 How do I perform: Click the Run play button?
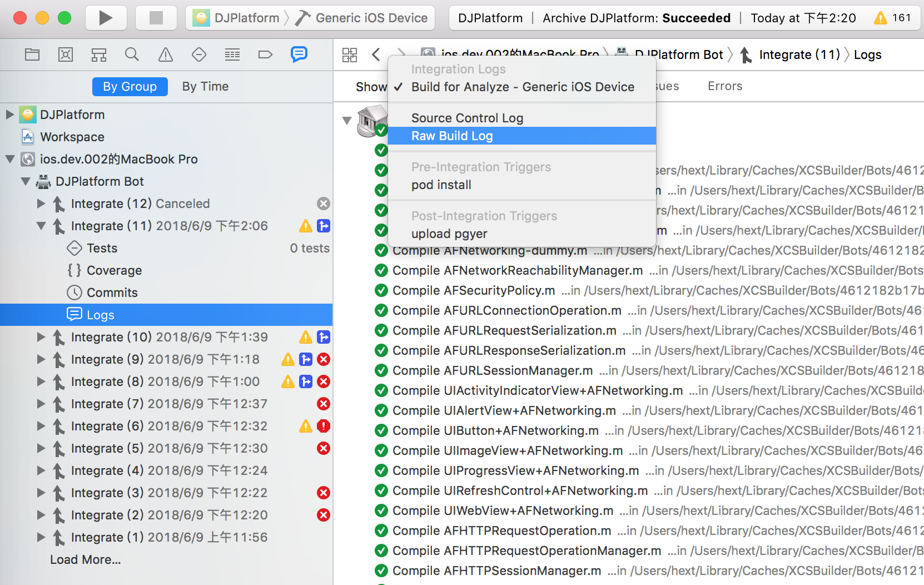(106, 18)
